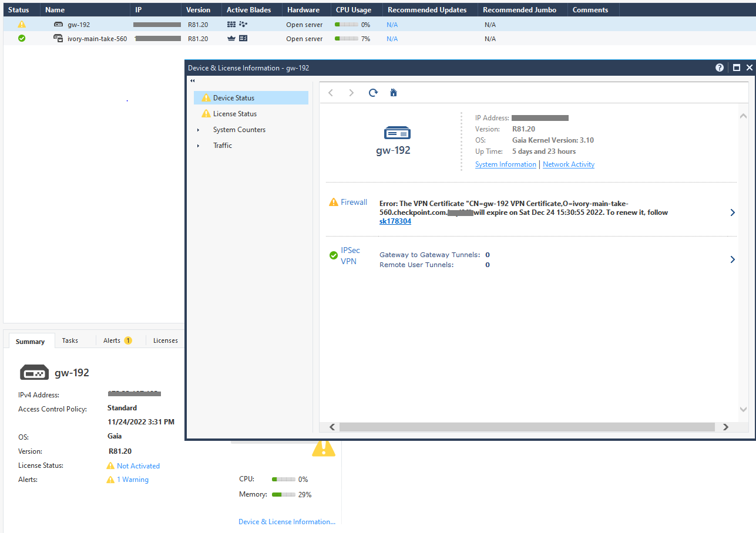This screenshot has height=533, width=756.
Task: Sort by the Version column header
Action: coord(201,10)
